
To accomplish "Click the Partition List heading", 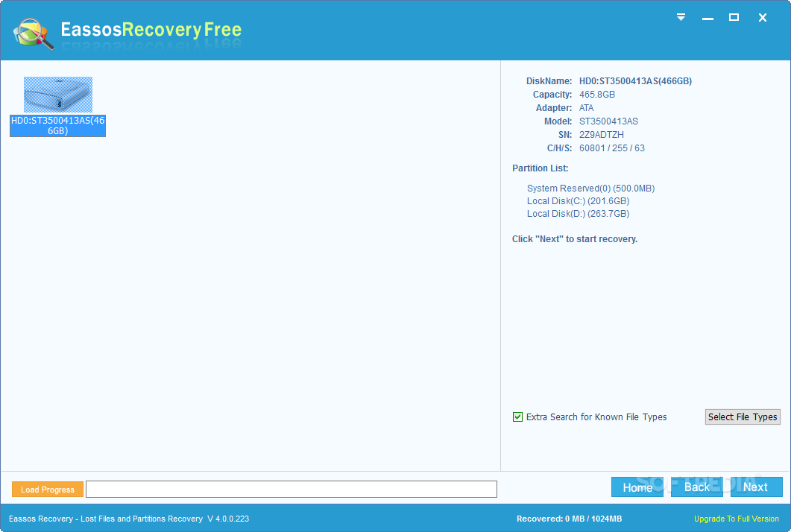I will 540,168.
